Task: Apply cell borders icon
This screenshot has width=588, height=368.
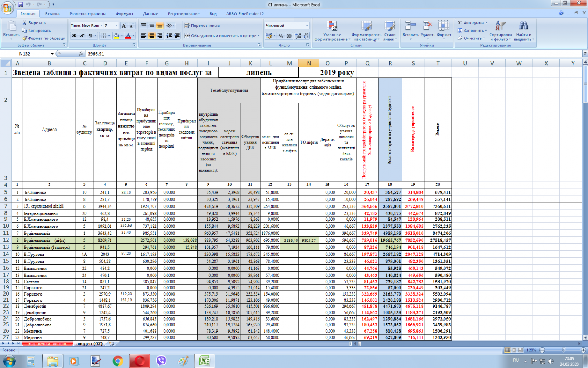Action: (x=104, y=36)
